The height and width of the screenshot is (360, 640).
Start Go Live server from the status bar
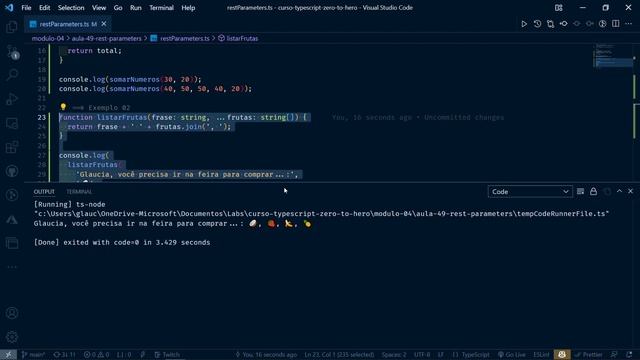511,355
